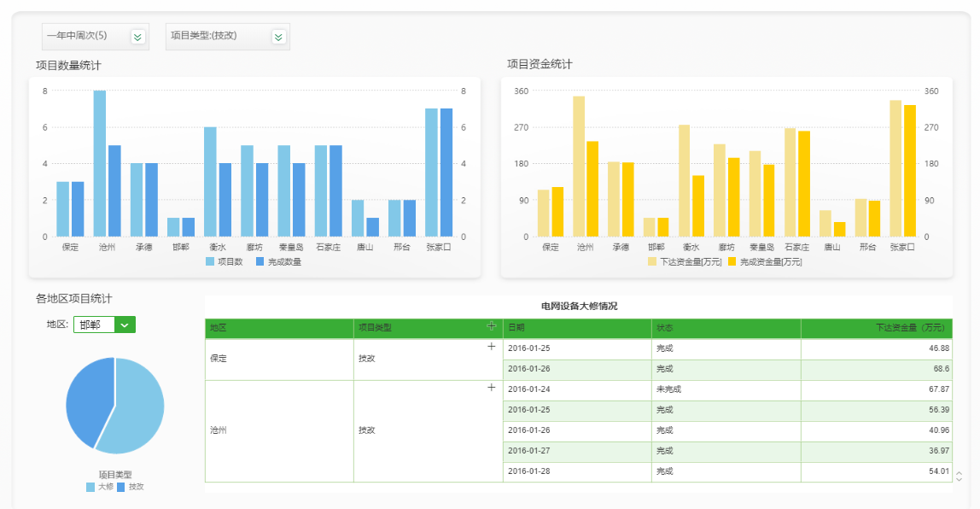The image size is (980, 509).
Task: Click the 68.6 amount cell
Action: pyautogui.click(x=877, y=369)
